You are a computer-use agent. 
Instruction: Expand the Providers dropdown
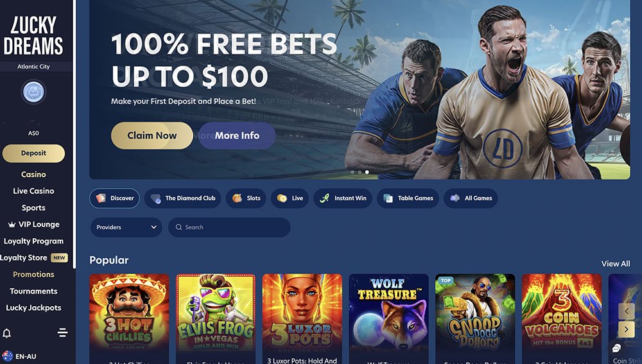pyautogui.click(x=126, y=227)
